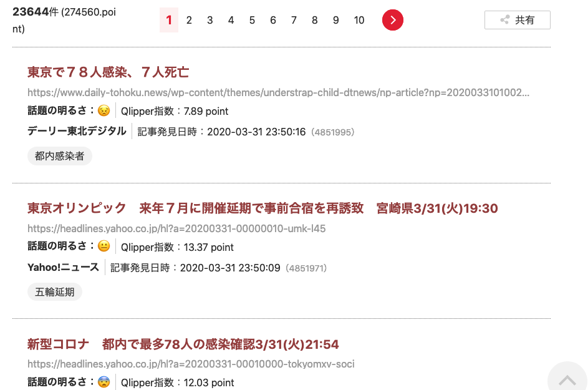Select current page 1 in pagination

point(168,21)
